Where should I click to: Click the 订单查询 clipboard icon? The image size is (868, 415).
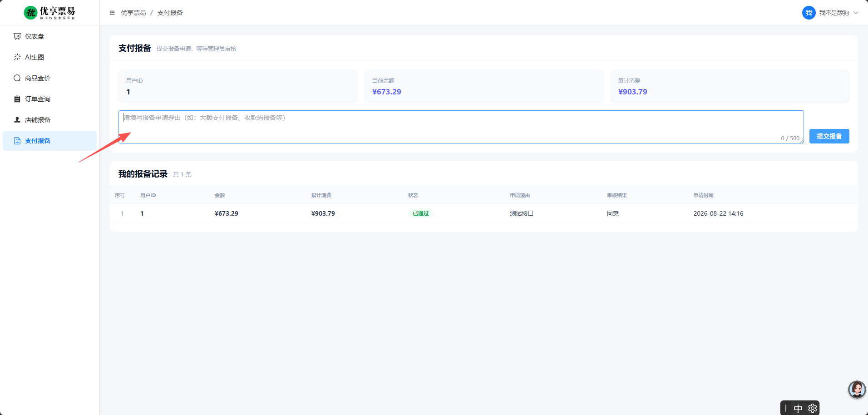17,99
